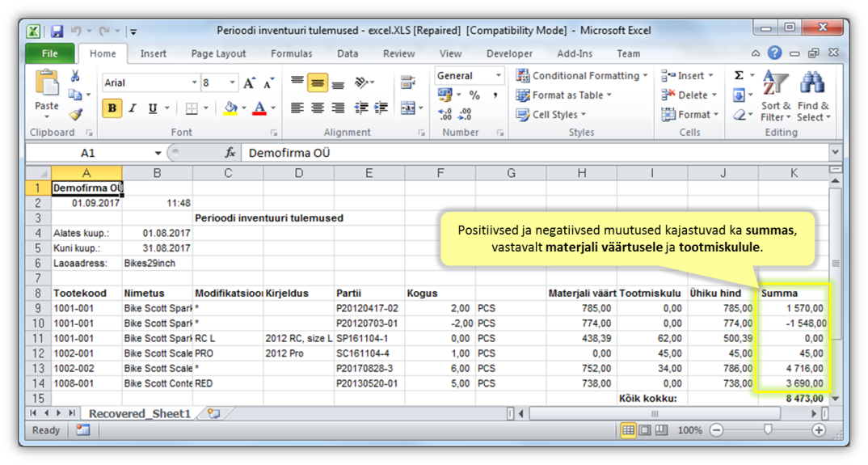Switch to the Data tab
This screenshot has width=868, height=465.
(x=348, y=53)
